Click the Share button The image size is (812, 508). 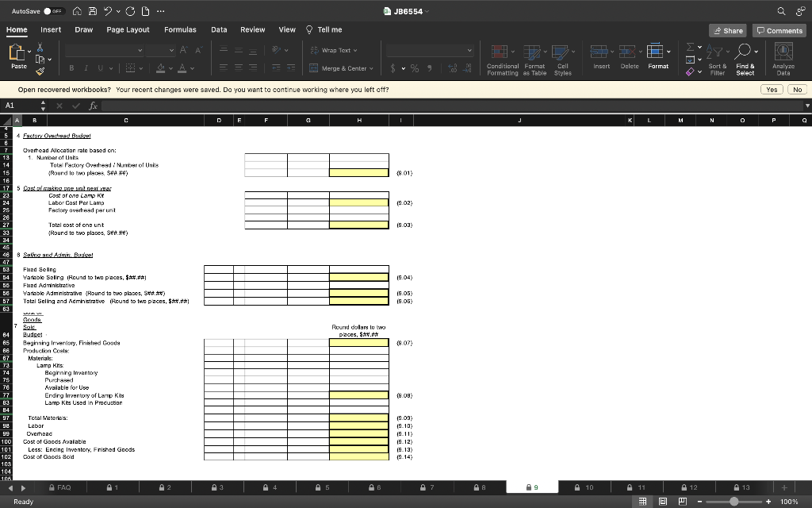(x=728, y=31)
